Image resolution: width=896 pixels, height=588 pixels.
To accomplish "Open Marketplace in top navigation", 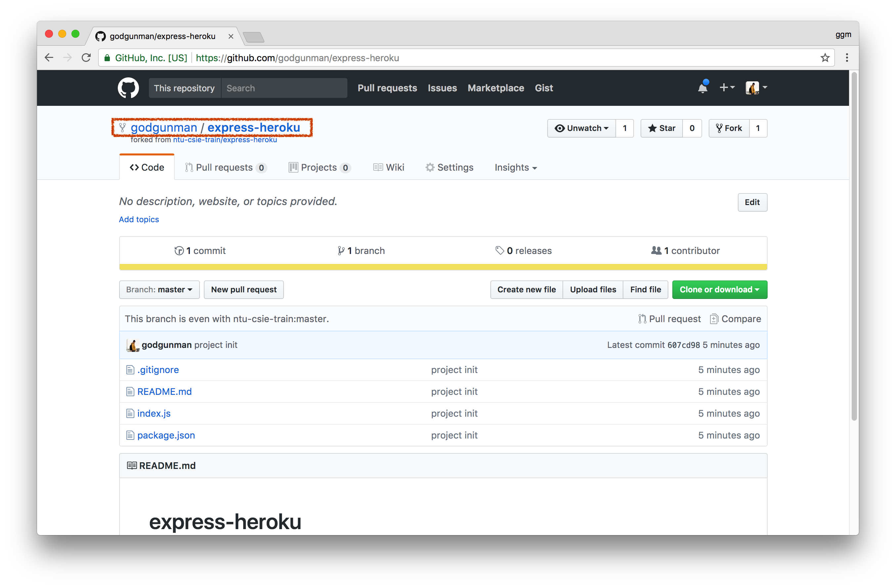I will pyautogui.click(x=495, y=88).
